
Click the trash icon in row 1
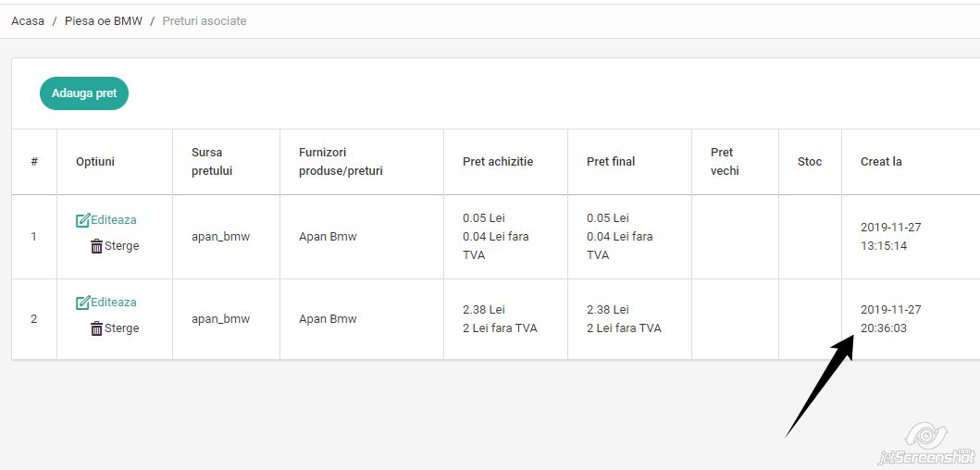[96, 246]
